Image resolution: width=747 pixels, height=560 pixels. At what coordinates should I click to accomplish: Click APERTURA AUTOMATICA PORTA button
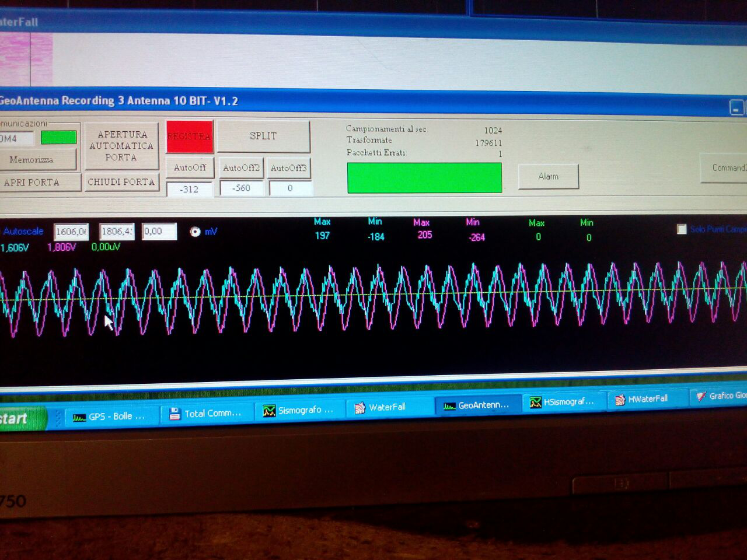click(121, 146)
